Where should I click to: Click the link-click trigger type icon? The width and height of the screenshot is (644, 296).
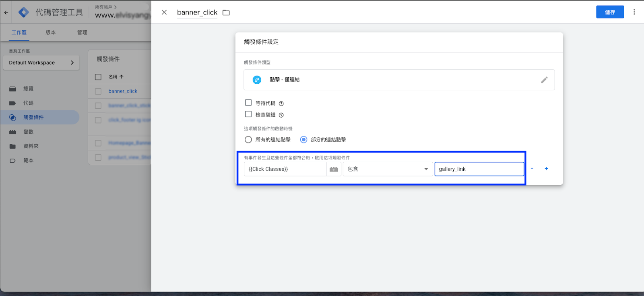pyautogui.click(x=257, y=80)
